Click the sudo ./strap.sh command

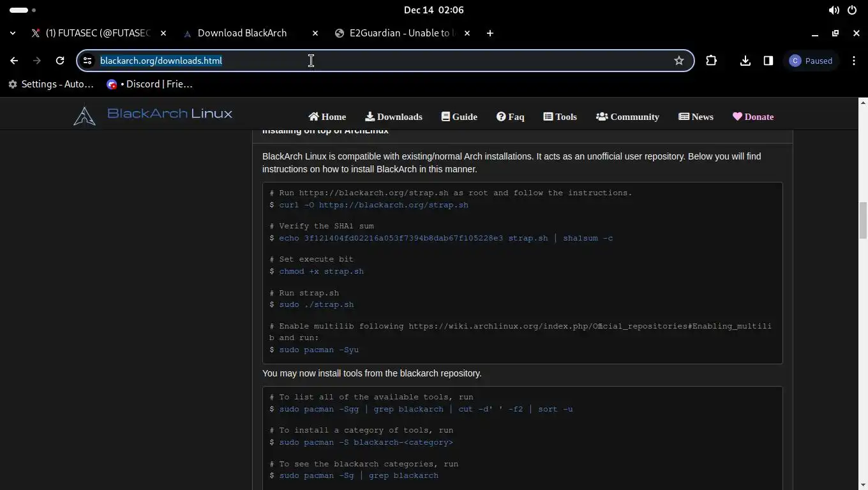click(x=316, y=304)
